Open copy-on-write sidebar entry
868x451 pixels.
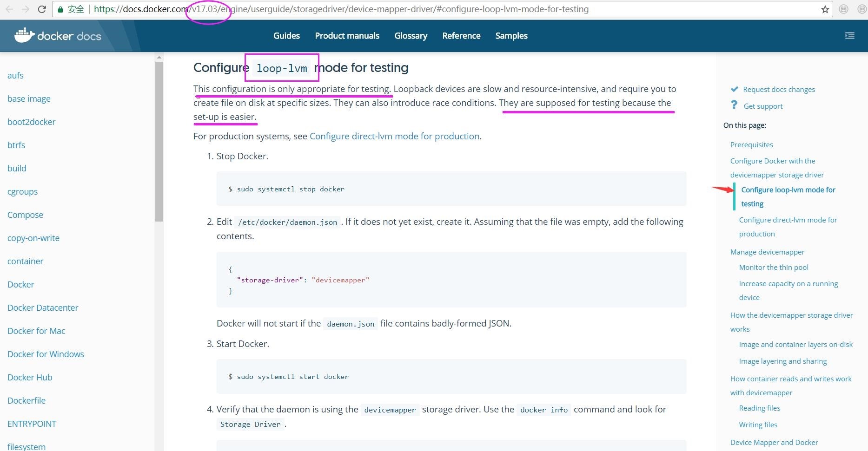33,238
